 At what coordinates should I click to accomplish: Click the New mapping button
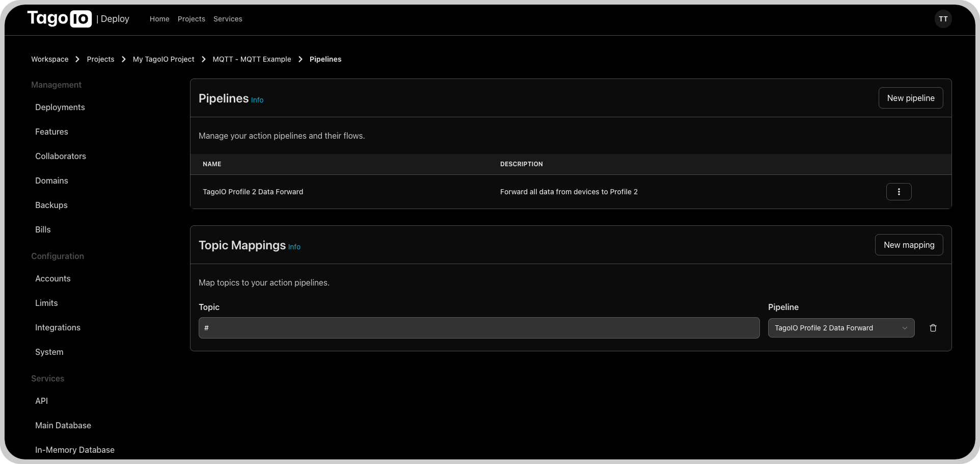(909, 245)
